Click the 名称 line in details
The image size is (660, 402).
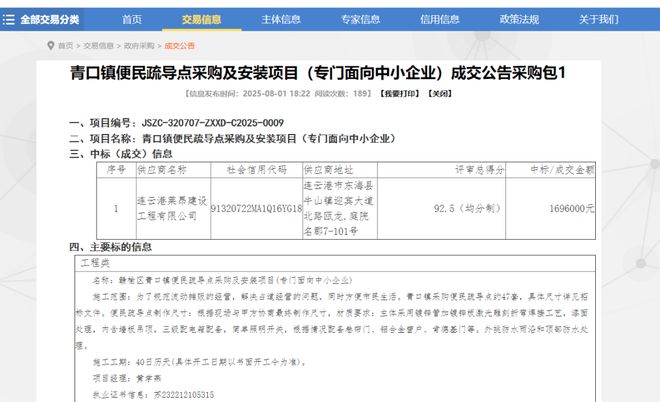click(222, 280)
